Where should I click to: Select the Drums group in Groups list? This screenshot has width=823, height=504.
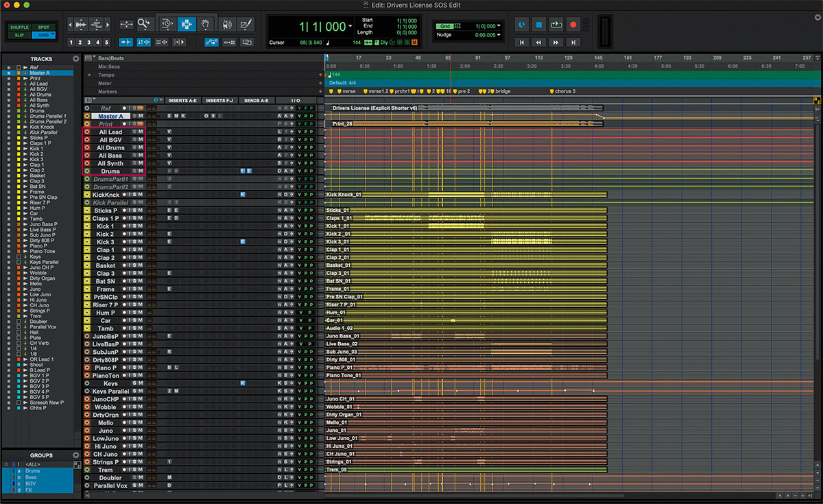32,471
